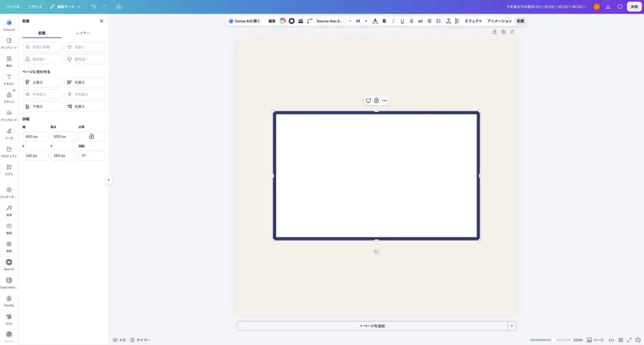Align element with 左揃え button
Image resolution: width=644 pixels, height=345 pixels.
coord(84,82)
